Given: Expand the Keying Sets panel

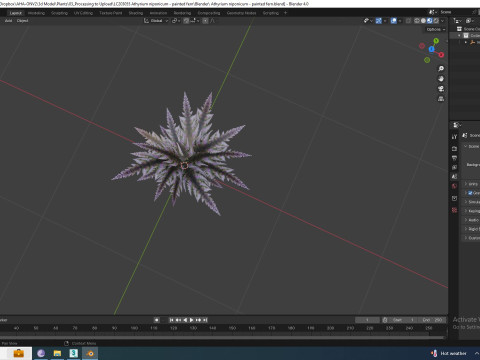Looking at the screenshot, I should pyautogui.click(x=466, y=211).
